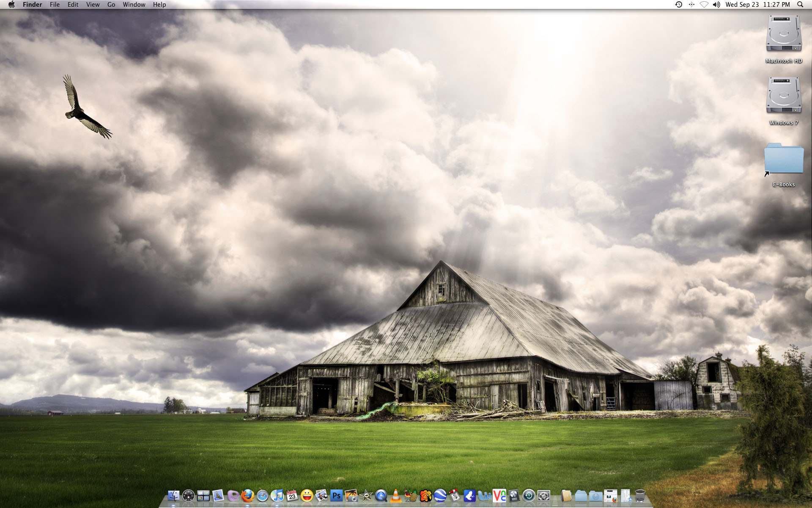
Task: Launch Microsoft Word from the Dock
Action: 484,495
